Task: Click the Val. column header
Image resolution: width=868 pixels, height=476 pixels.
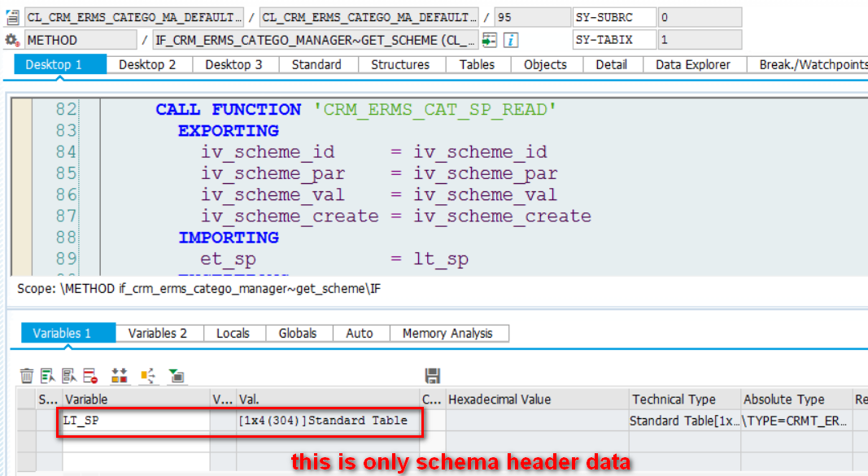Action: pyautogui.click(x=328, y=399)
